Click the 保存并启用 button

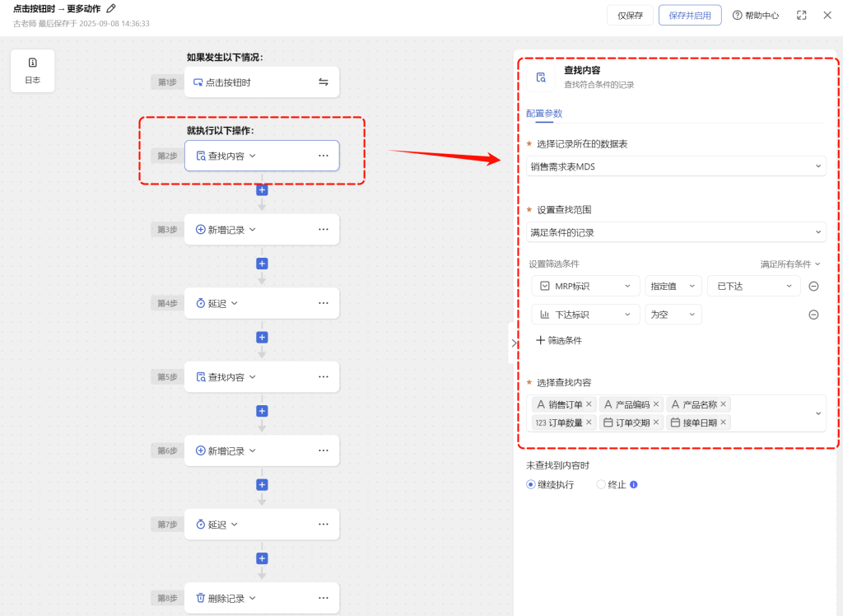coord(690,16)
